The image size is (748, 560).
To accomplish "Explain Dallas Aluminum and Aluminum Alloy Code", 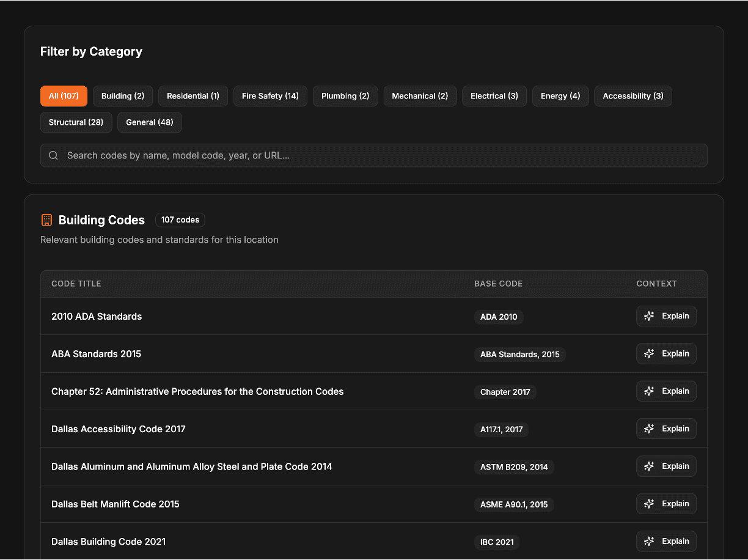I will point(666,466).
